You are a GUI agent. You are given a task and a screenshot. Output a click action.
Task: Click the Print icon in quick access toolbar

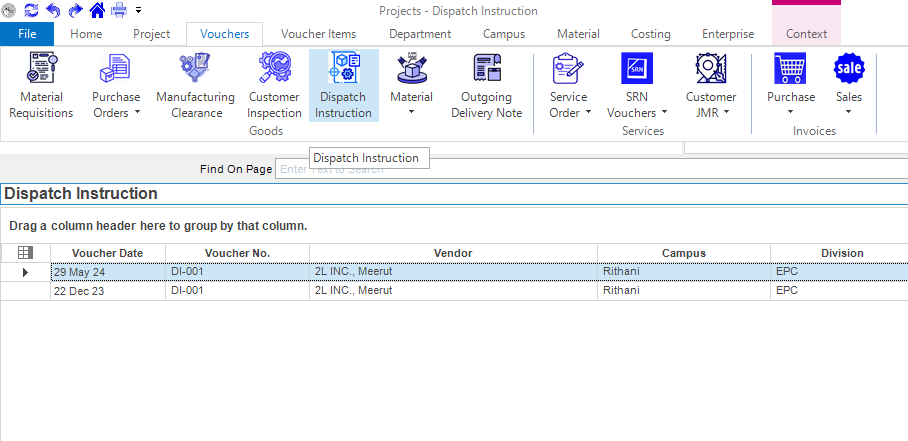[x=119, y=10]
